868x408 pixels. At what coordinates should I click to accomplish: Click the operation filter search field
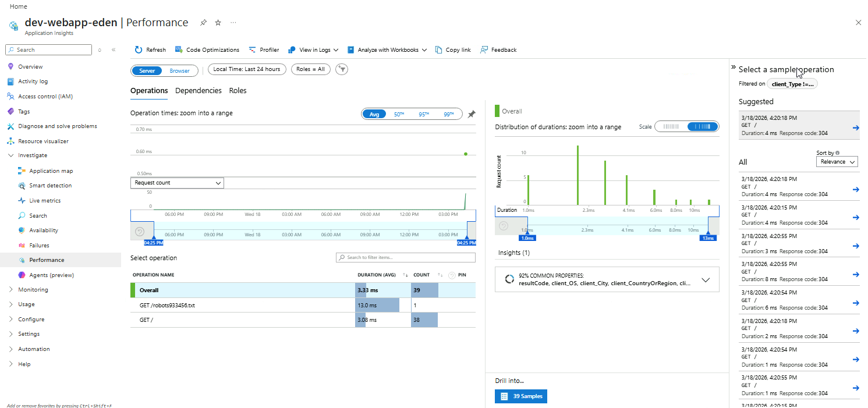(x=406, y=257)
